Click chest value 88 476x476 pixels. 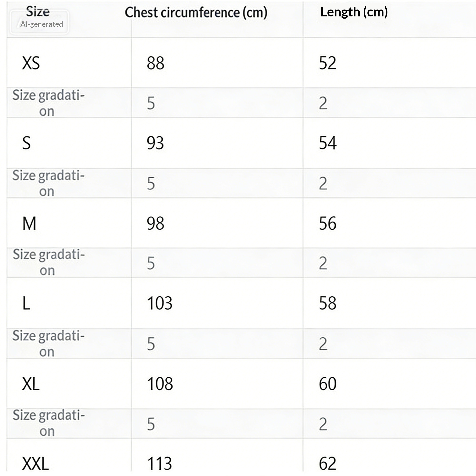pyautogui.click(x=155, y=63)
